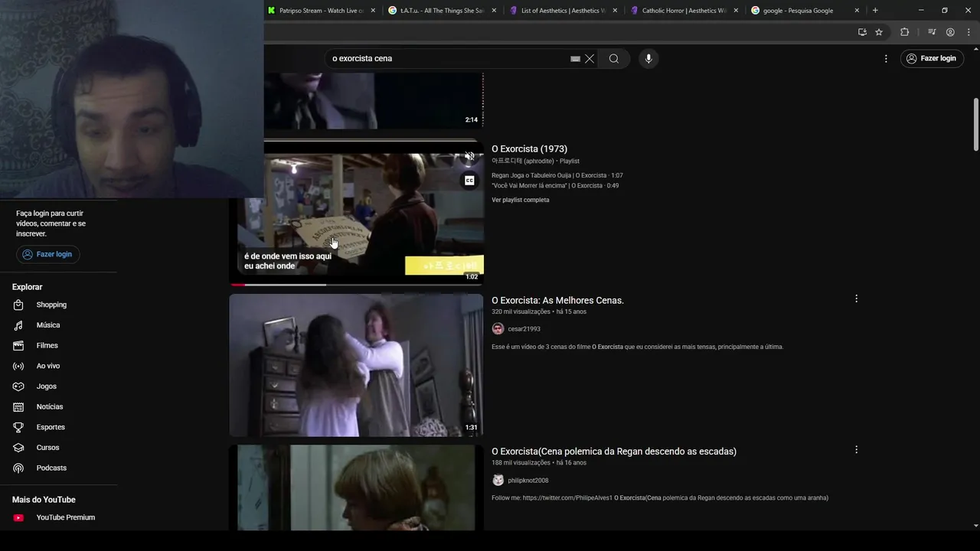This screenshot has height=551, width=980.
Task: Close the Catholic Horror tab
Action: 736,11
